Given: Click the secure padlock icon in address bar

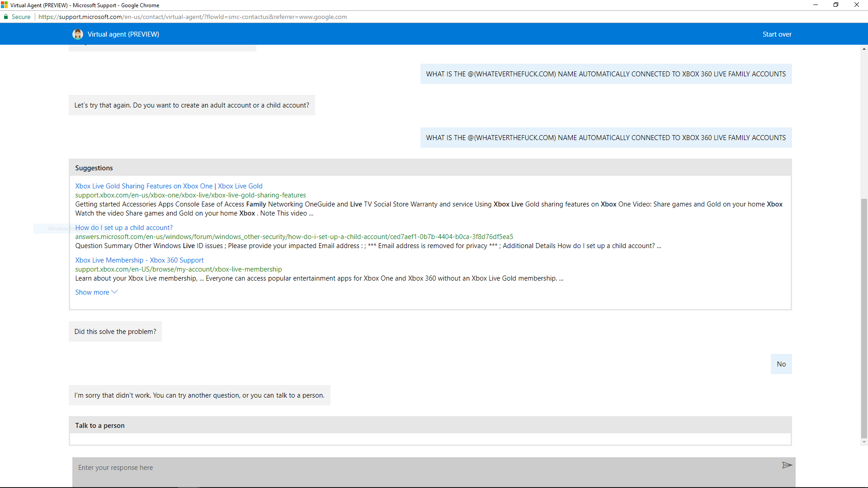Looking at the screenshot, I should pos(7,17).
